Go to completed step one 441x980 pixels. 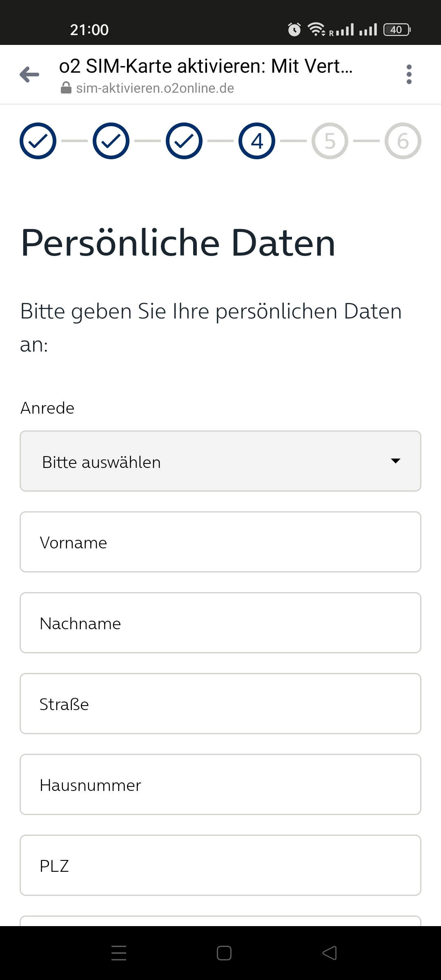point(38,141)
